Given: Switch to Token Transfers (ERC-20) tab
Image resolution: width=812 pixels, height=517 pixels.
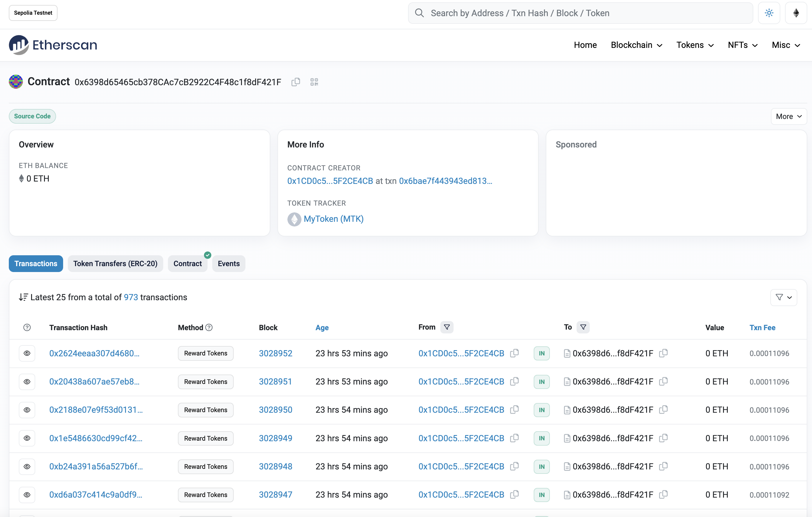Looking at the screenshot, I should coord(115,263).
